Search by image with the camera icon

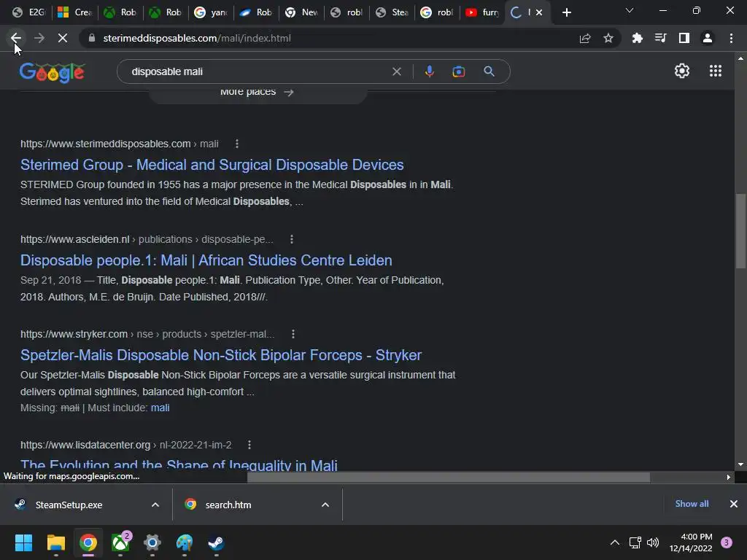tap(459, 71)
